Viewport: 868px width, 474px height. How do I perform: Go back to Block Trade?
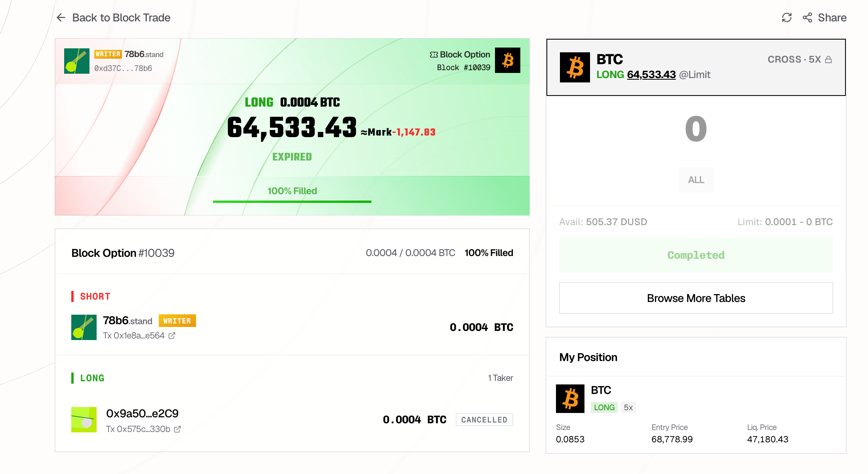pos(121,17)
